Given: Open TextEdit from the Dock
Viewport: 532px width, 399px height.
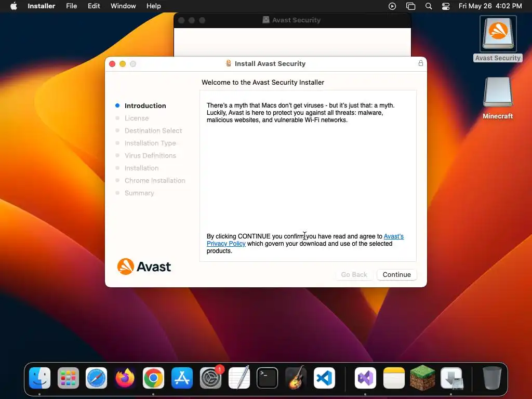Looking at the screenshot, I should point(239,378).
